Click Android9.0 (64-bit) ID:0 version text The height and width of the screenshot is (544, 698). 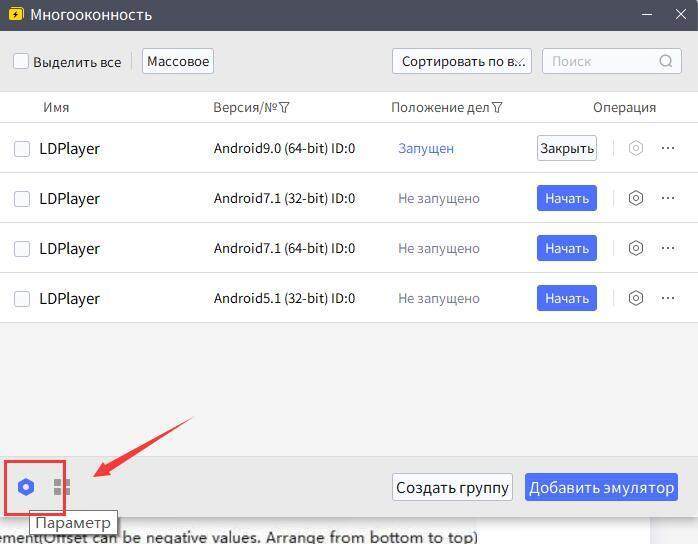click(x=284, y=148)
